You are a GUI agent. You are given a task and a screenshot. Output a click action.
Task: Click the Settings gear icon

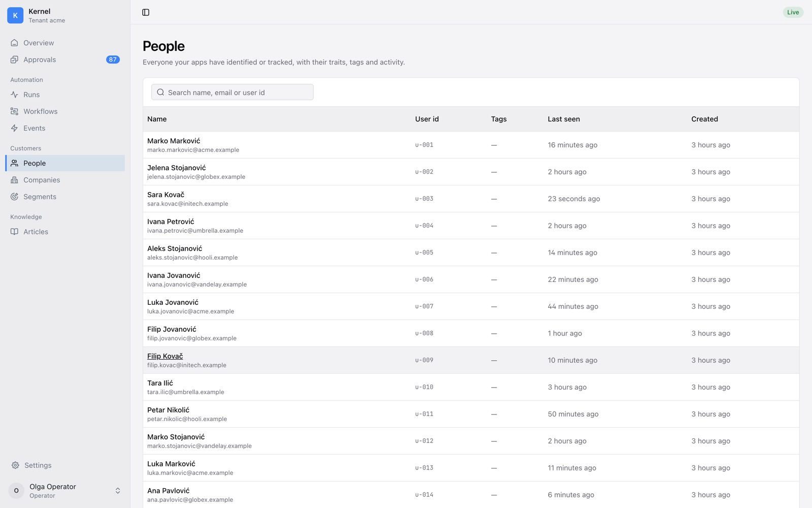[15, 465]
